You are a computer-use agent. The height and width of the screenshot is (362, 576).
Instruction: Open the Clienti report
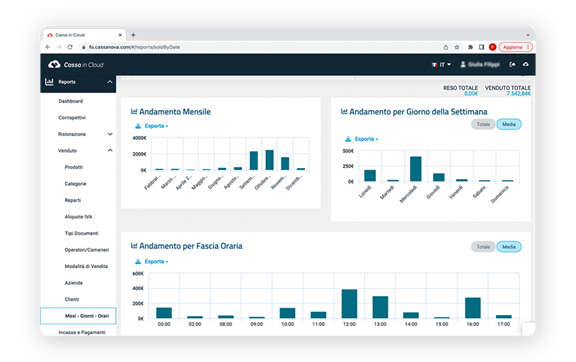[72, 299]
